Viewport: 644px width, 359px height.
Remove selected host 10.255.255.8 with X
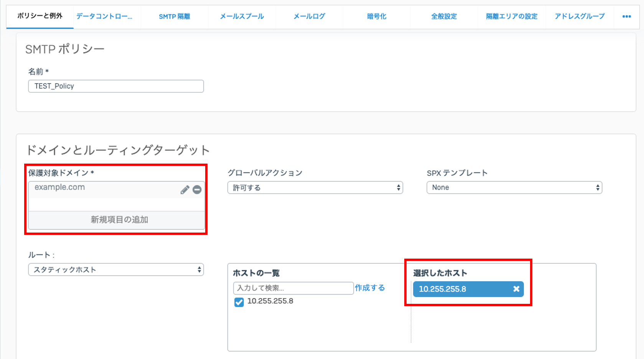(x=516, y=289)
